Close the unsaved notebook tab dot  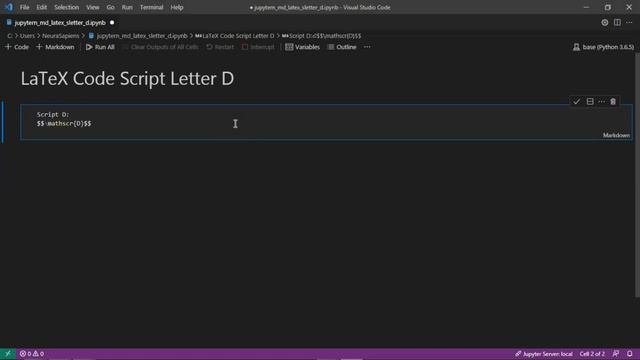click(112, 23)
